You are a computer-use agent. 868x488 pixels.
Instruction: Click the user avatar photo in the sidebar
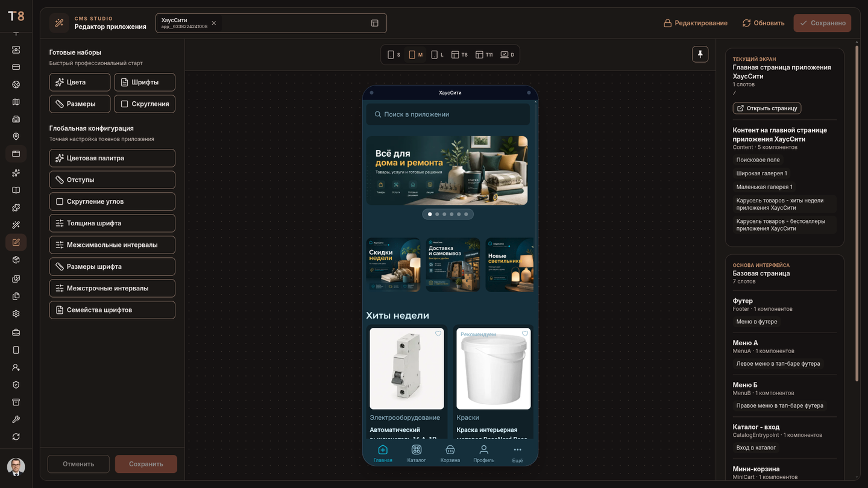16,466
